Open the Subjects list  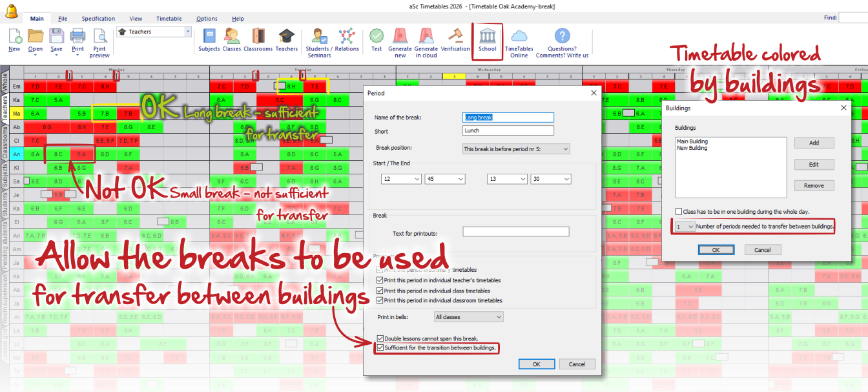[x=209, y=39]
